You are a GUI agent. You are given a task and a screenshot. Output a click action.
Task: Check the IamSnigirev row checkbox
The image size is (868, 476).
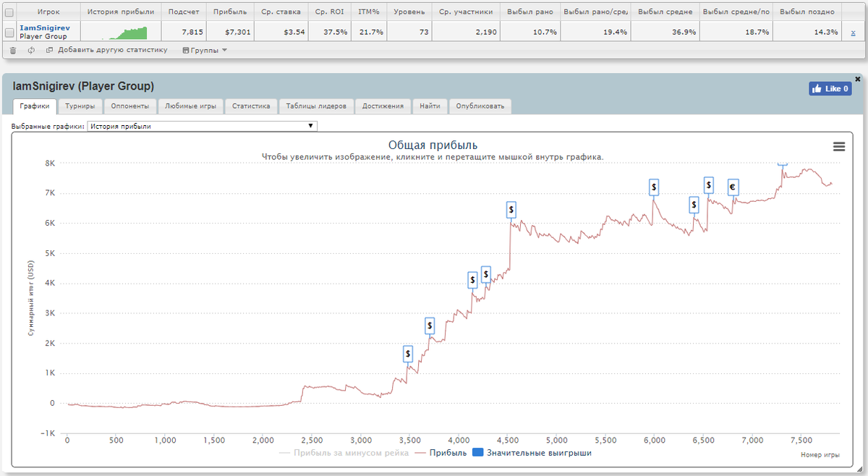click(x=9, y=32)
